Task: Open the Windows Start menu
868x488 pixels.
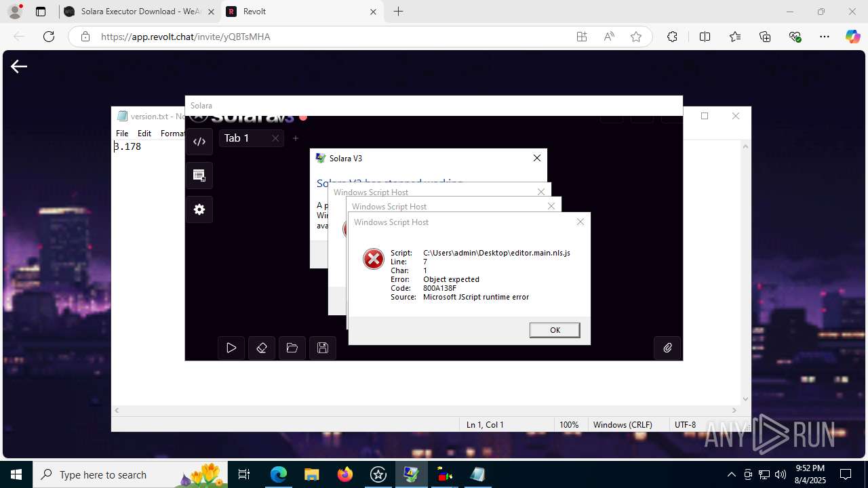Action: point(16,474)
